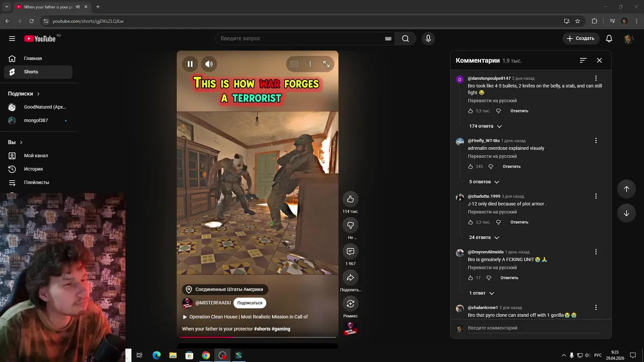The height and width of the screenshot is (362, 644).
Task: Bookmark this page with the star icon
Action: [578, 21]
